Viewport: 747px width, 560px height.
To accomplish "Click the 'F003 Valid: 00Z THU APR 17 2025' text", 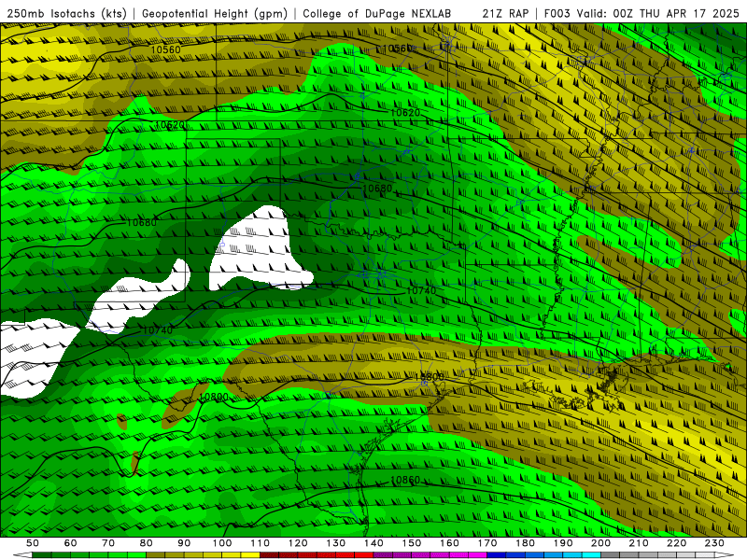I will click(x=641, y=13).
